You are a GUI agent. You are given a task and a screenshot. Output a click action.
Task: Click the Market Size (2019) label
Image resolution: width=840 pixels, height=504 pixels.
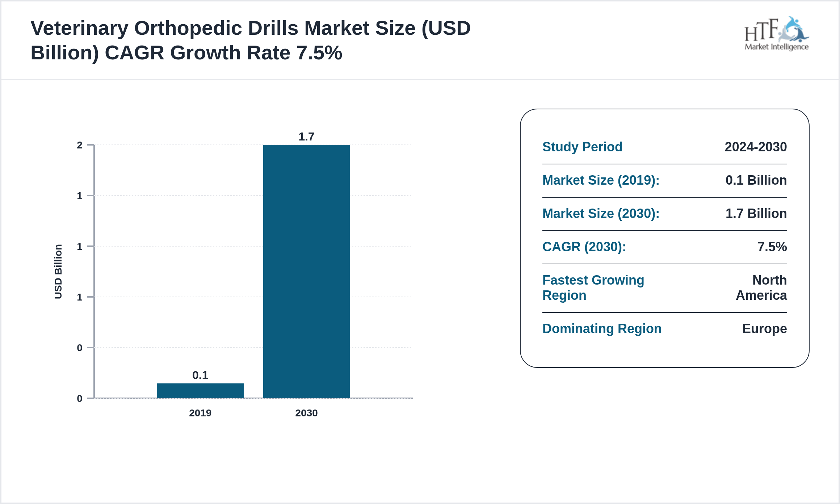[601, 180]
